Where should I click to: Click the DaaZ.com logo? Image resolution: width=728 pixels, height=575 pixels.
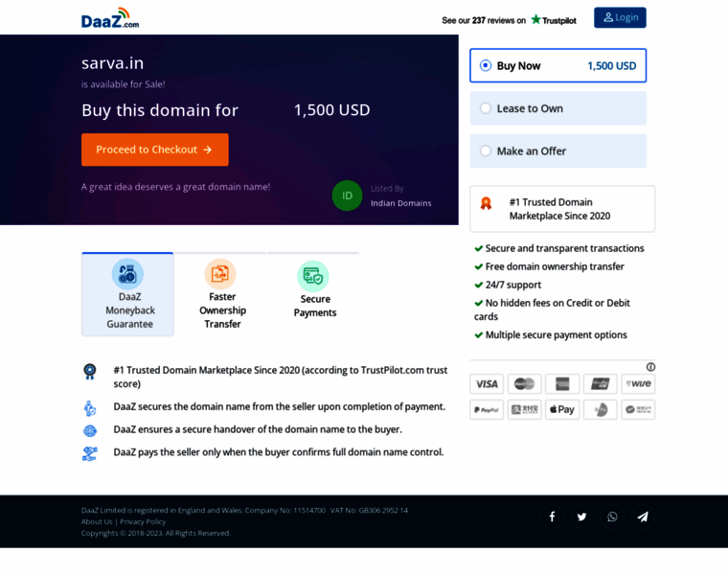tap(110, 18)
